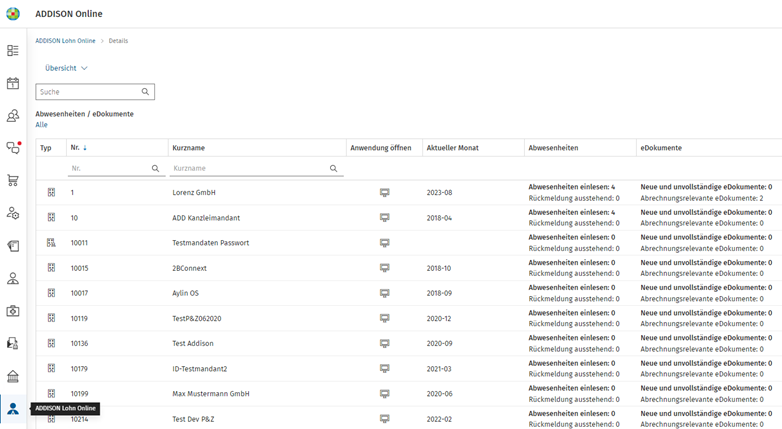Click month value 2020-06
The image size is (782, 429).
point(439,394)
